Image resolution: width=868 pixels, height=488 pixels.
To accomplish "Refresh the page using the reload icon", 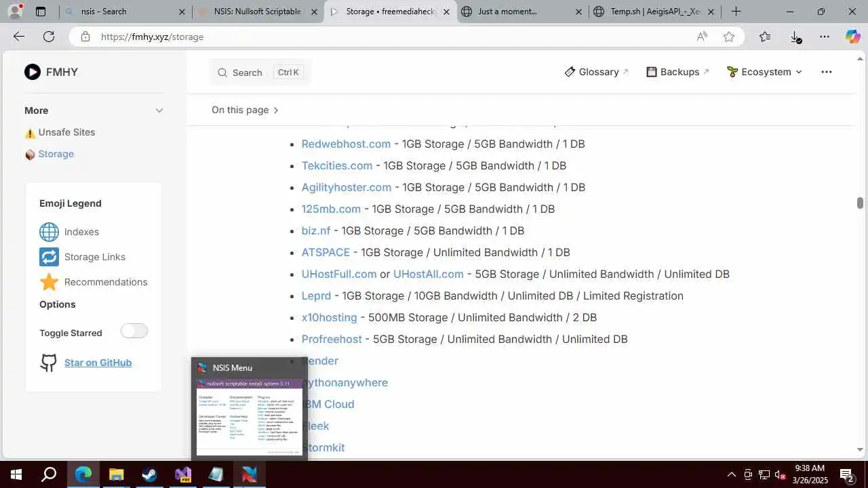I will coord(49,37).
